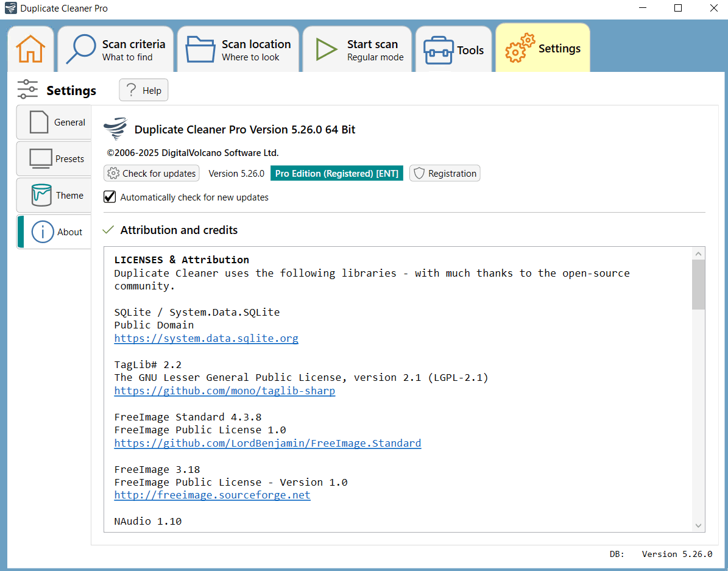Click the About info circle icon
This screenshot has width=728, height=571.
tap(43, 232)
